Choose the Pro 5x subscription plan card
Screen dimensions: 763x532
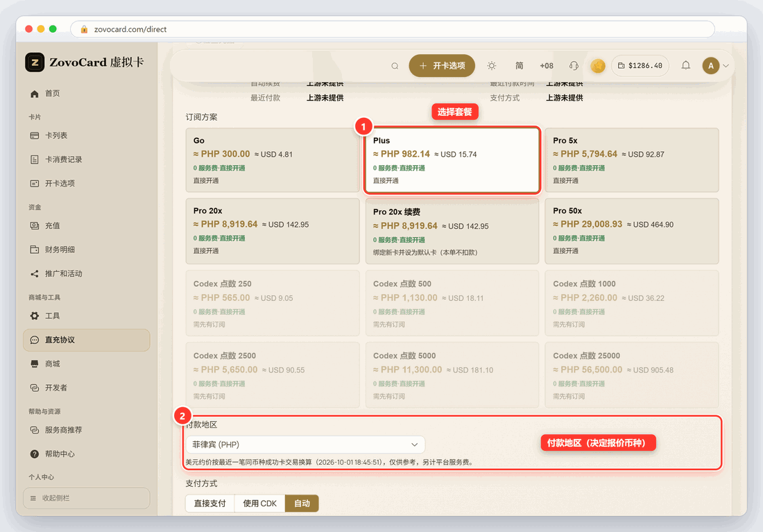point(632,160)
